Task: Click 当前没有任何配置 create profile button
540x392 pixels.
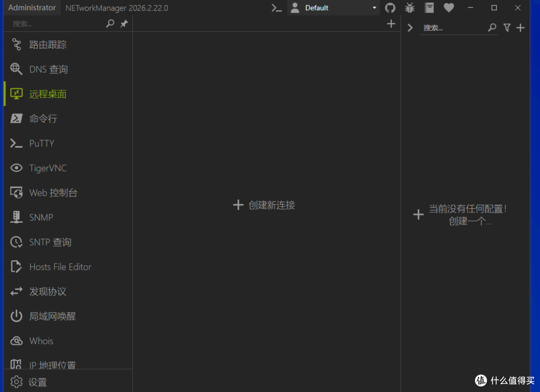Action: pos(460,215)
